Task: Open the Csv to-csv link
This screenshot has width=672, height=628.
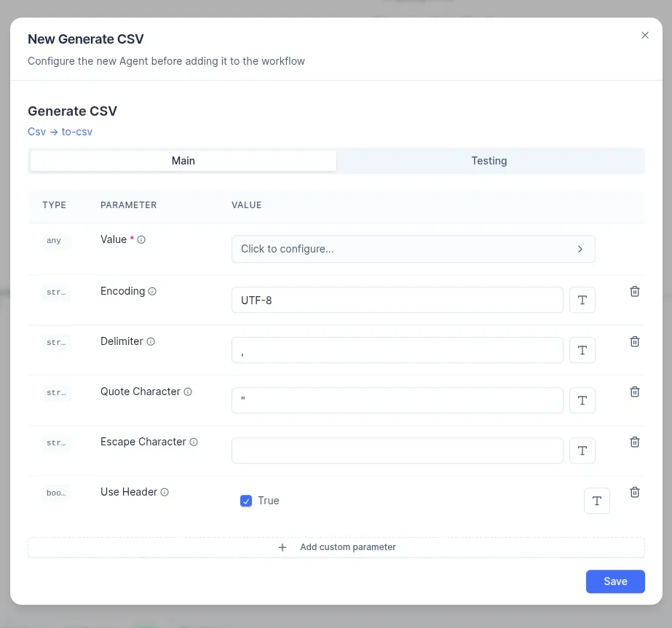Action: 60,132
